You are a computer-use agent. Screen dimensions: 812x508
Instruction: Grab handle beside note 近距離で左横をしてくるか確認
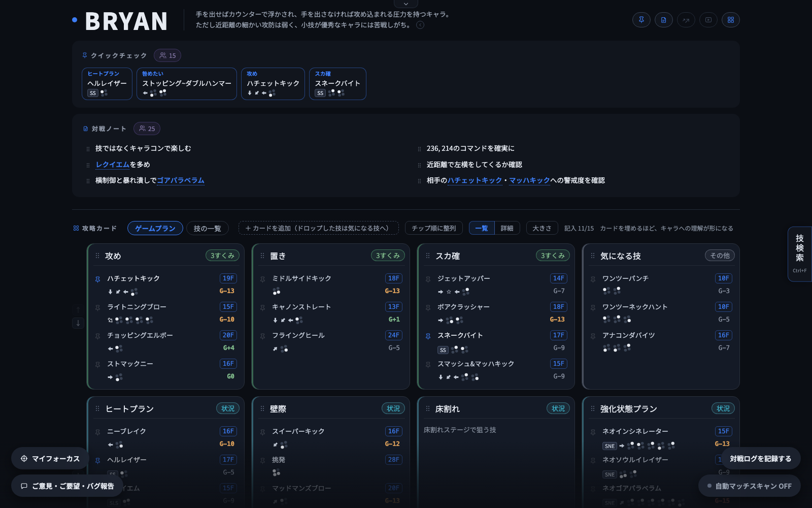(x=419, y=165)
